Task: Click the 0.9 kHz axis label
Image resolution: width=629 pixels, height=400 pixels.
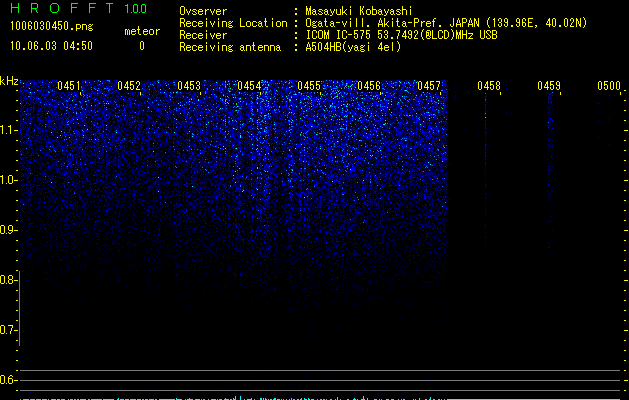Action: coord(8,230)
